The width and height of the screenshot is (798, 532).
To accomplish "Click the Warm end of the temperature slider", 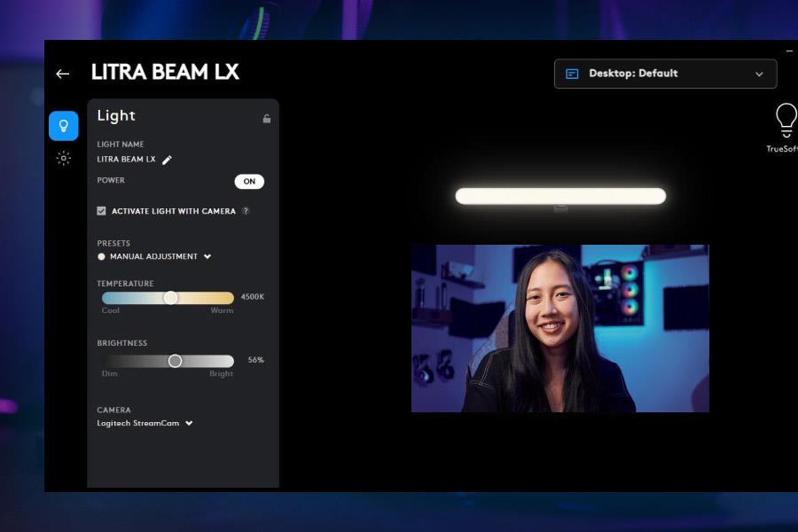I will tap(222, 310).
